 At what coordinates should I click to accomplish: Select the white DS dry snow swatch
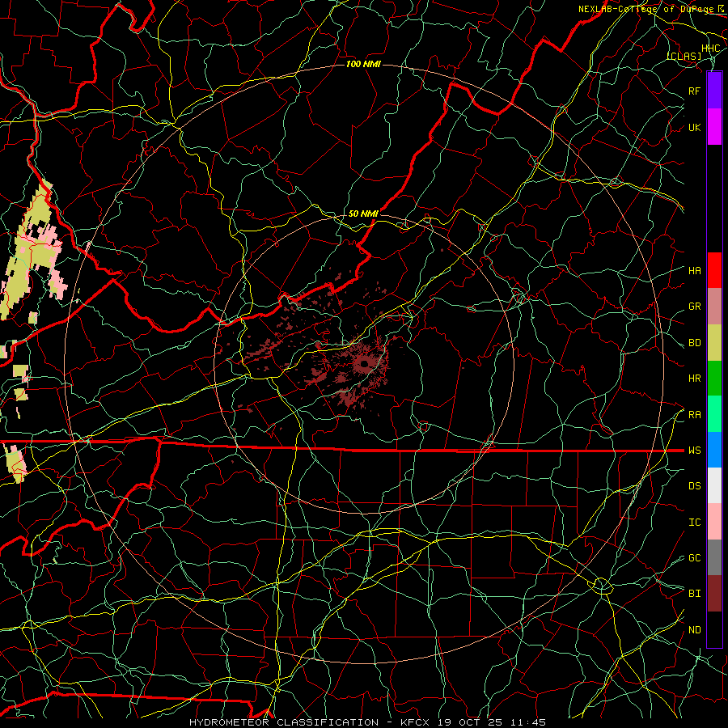tap(714, 485)
